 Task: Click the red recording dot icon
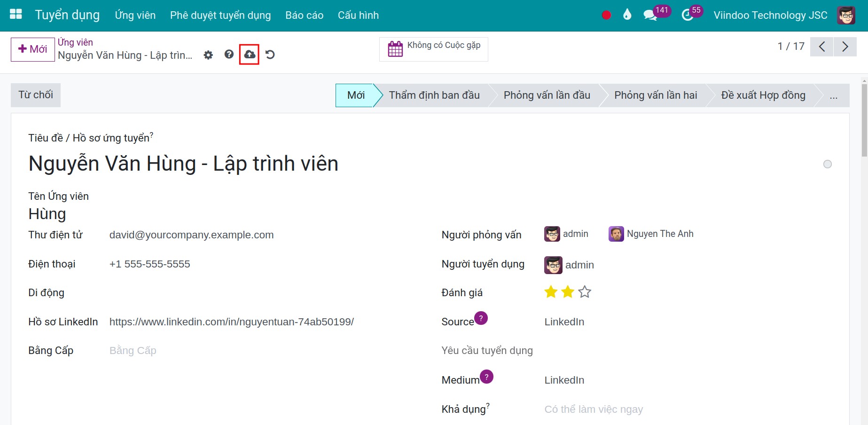[x=606, y=15]
